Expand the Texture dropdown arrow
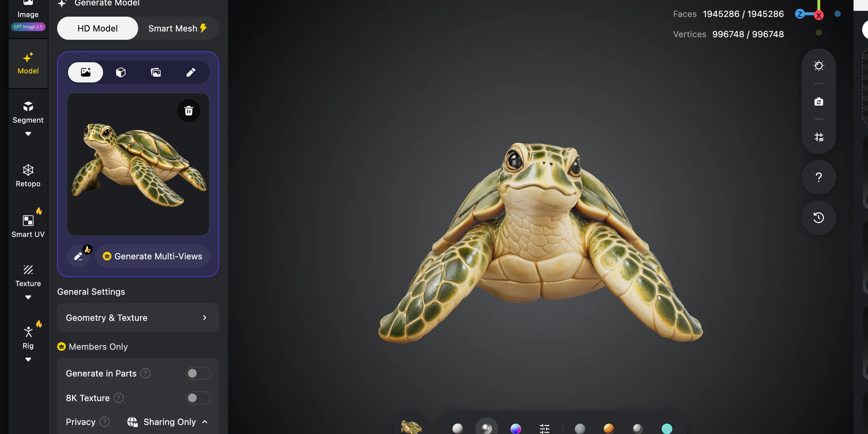The image size is (868, 434). click(28, 297)
